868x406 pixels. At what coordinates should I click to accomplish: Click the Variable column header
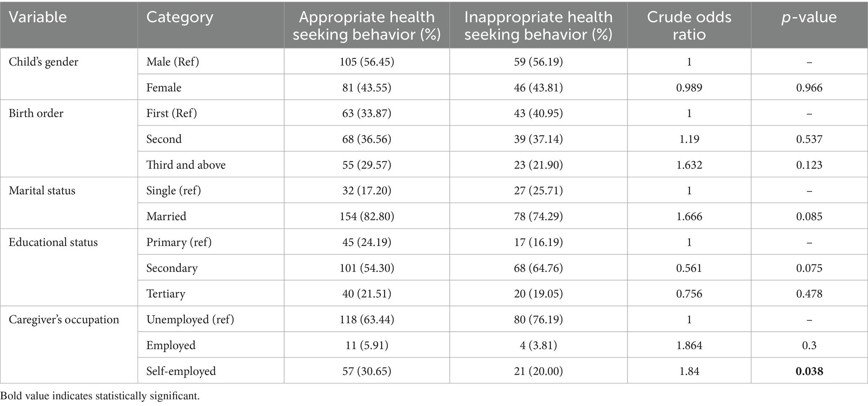[x=38, y=17]
